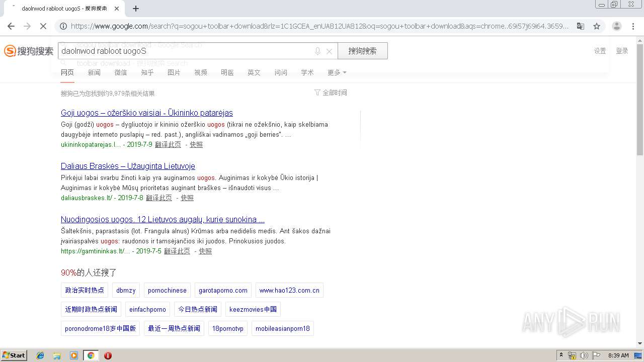Select the Chrome taskbar icon
This screenshot has width=644, height=362.
tap(91, 355)
